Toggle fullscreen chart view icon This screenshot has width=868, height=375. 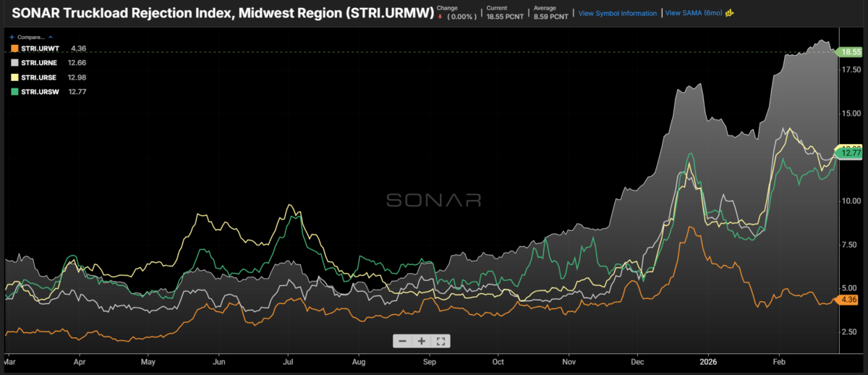coord(441,341)
